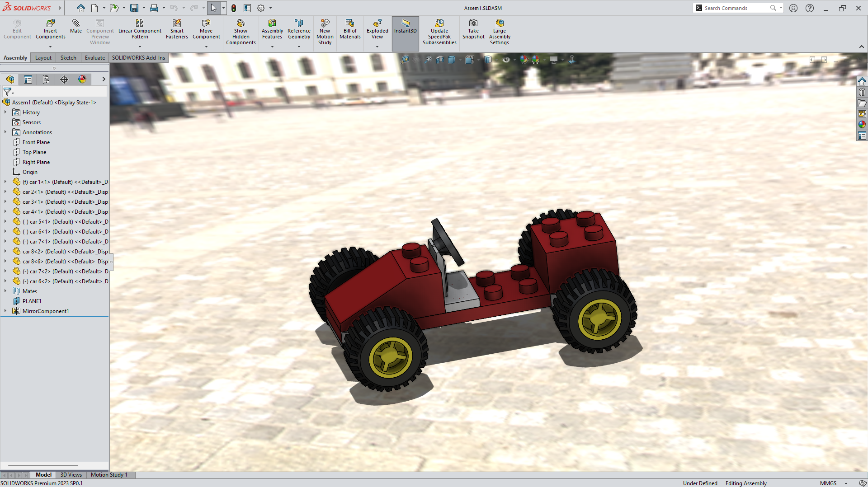Open the Evaluate tab
Viewport: 868px width, 487px height.
(95, 58)
